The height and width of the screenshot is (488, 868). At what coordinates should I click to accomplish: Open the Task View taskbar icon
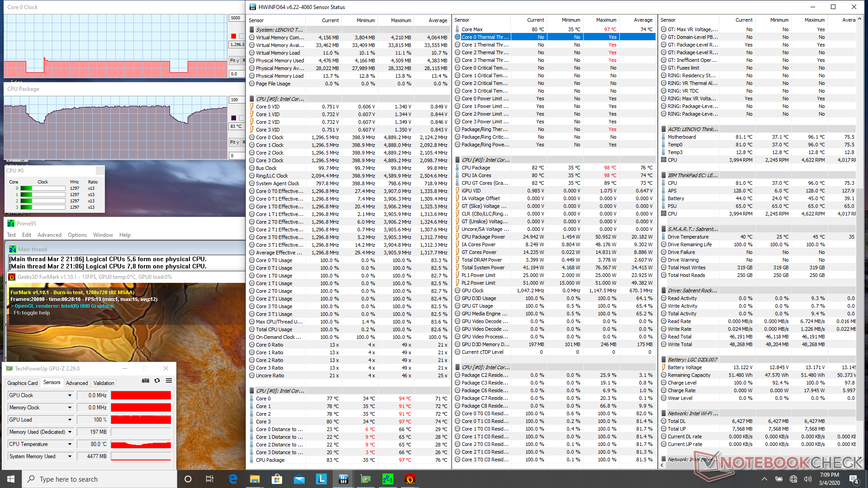pos(209,479)
